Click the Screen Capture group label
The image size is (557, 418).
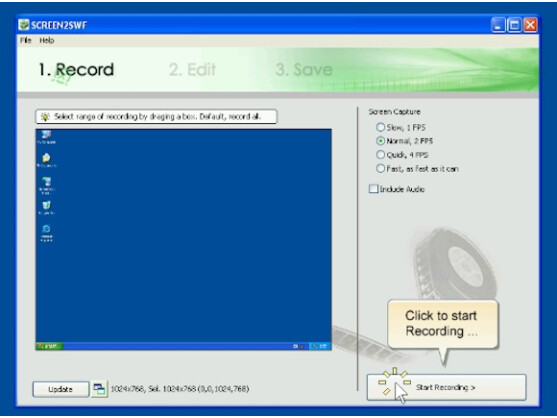tap(394, 112)
